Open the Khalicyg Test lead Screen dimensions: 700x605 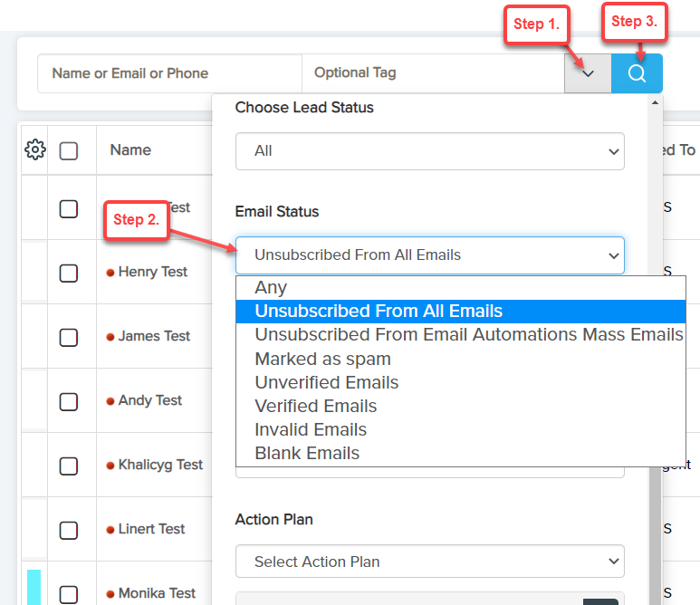(160, 465)
